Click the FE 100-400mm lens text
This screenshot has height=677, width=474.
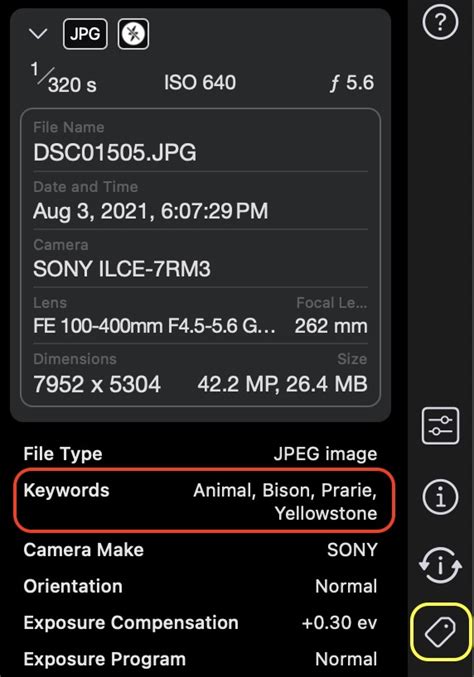[154, 326]
